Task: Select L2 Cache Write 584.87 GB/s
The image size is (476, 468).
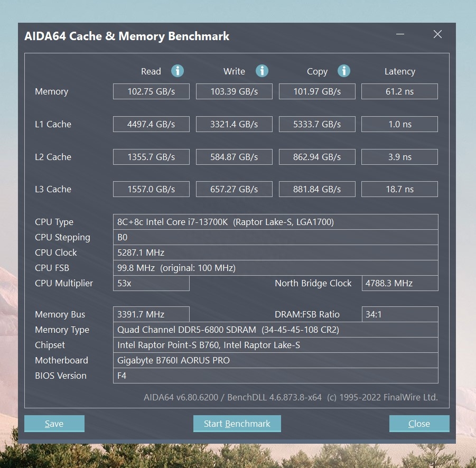Action: (234, 157)
